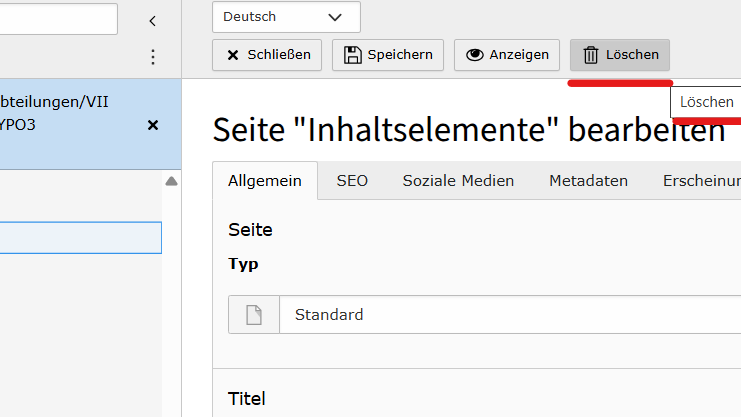Click the scroll-up arrow in left panel
The image size is (741, 417).
click(x=171, y=181)
